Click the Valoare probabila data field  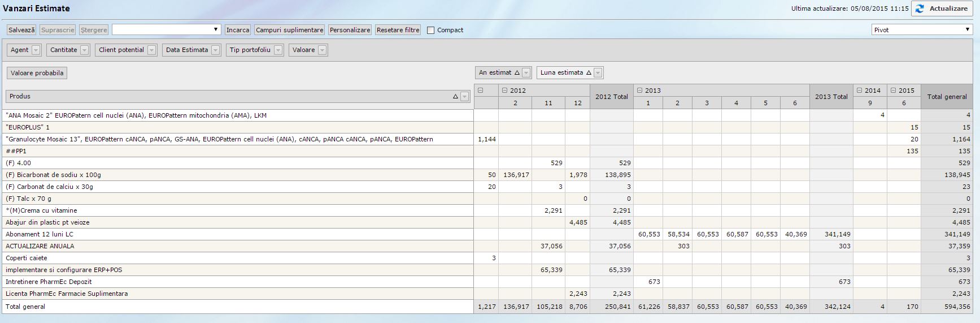(37, 73)
